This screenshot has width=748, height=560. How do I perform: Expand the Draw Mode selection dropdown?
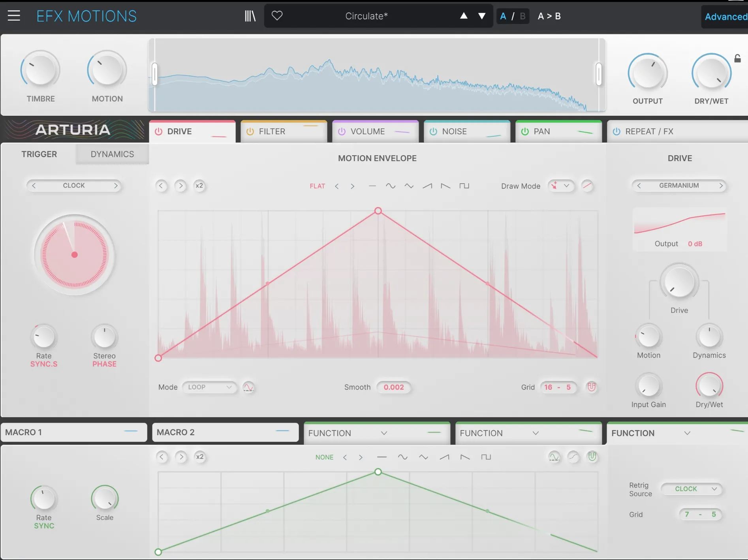coord(561,186)
